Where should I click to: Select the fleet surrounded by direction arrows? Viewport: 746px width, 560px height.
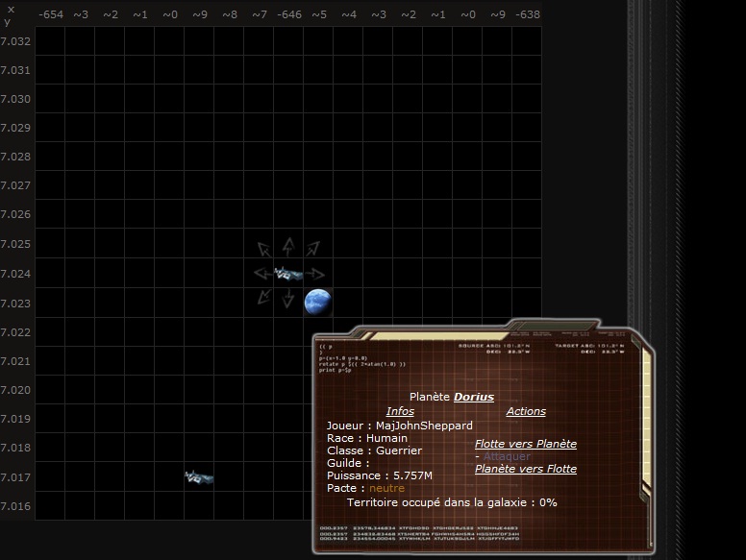pyautogui.click(x=287, y=274)
